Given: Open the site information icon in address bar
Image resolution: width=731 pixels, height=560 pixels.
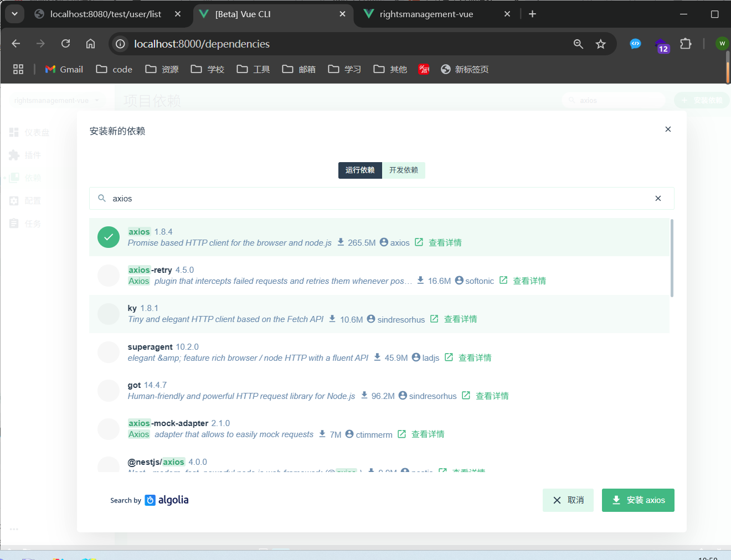Looking at the screenshot, I should (120, 44).
